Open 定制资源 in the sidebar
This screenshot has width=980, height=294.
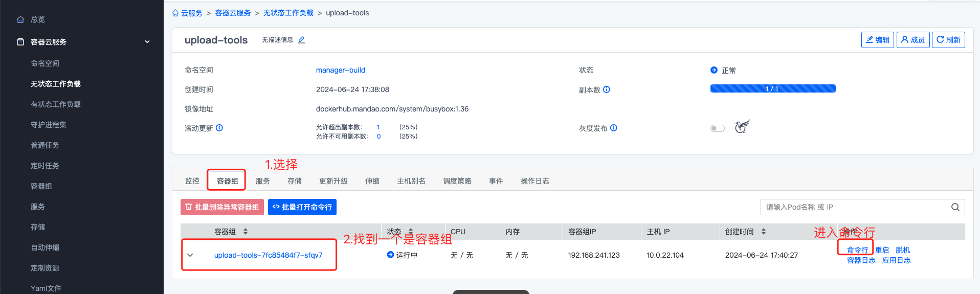[x=45, y=268]
